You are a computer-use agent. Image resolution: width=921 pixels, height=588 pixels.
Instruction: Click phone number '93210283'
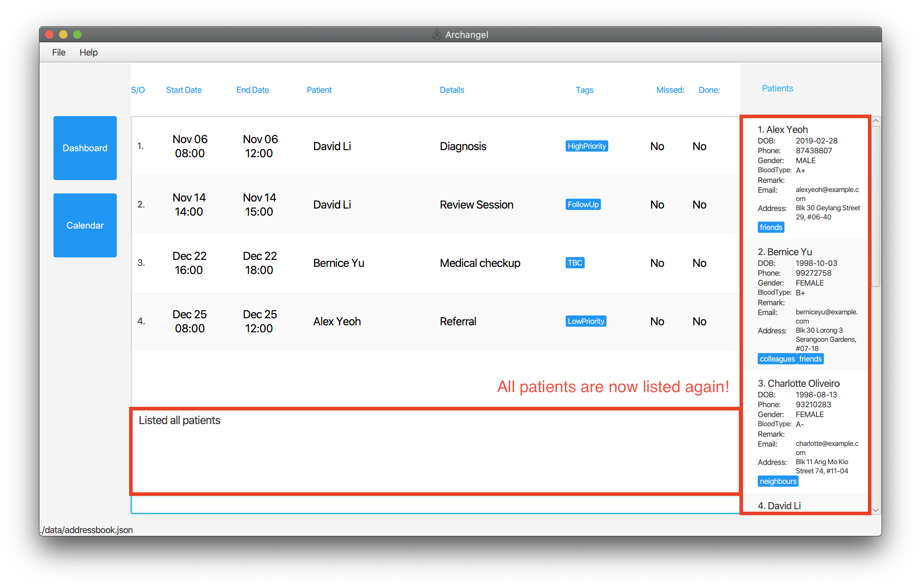click(813, 404)
